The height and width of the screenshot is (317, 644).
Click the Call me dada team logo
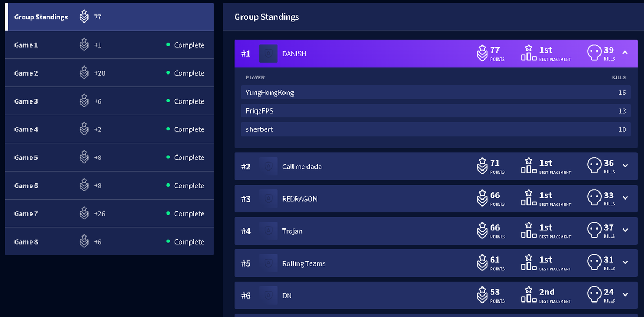pos(268,166)
